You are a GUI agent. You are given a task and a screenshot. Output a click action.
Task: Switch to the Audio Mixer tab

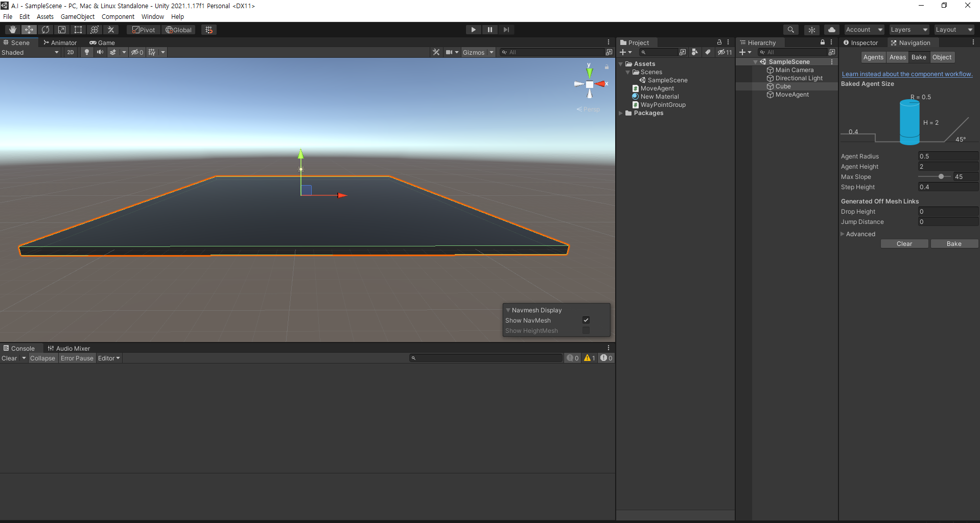[69, 349]
